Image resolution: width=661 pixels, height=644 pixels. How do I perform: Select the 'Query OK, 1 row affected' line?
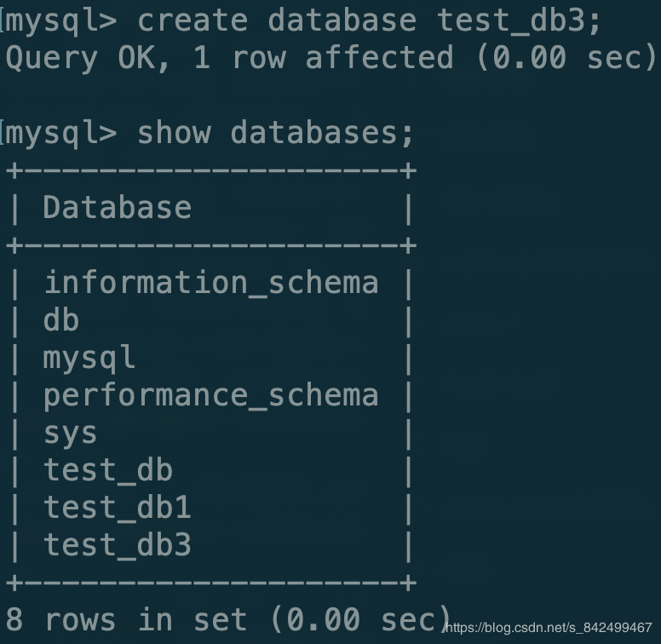coord(230,58)
